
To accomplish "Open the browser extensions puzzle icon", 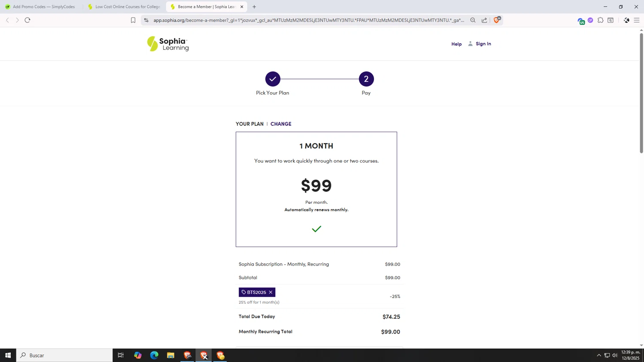I will (601, 20).
